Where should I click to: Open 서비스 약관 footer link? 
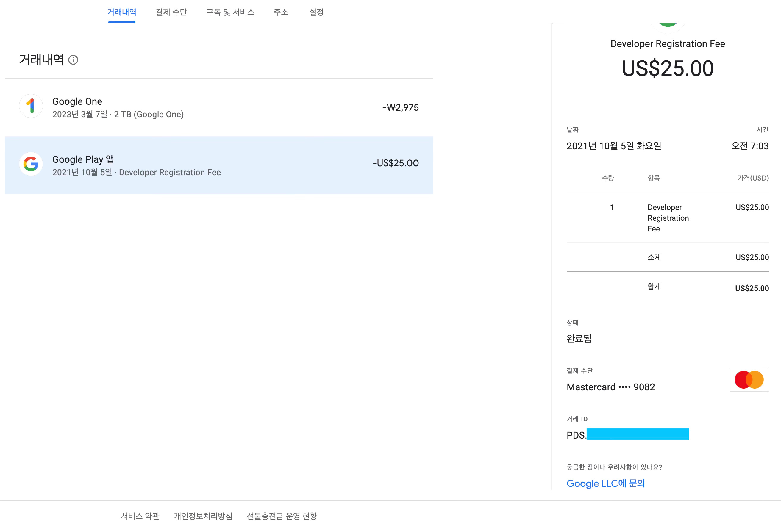(x=140, y=516)
